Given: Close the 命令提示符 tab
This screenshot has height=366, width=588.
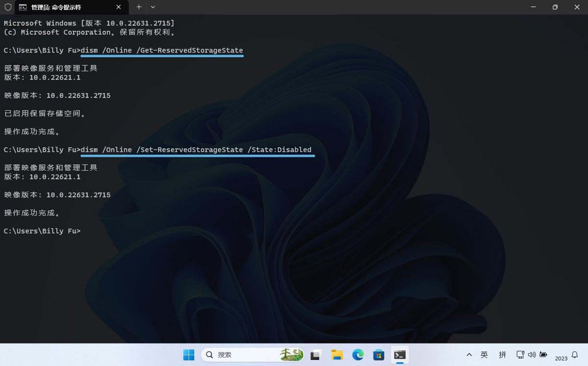Looking at the screenshot, I should 119,7.
